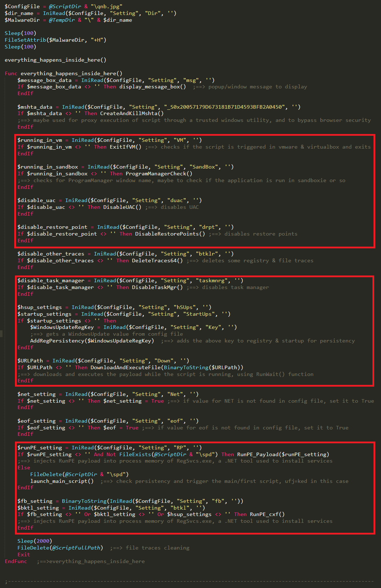Screen dimensions: 381x588
Task: Click the RunPE_Payload($runPE_setting) call
Action: [283, 454]
